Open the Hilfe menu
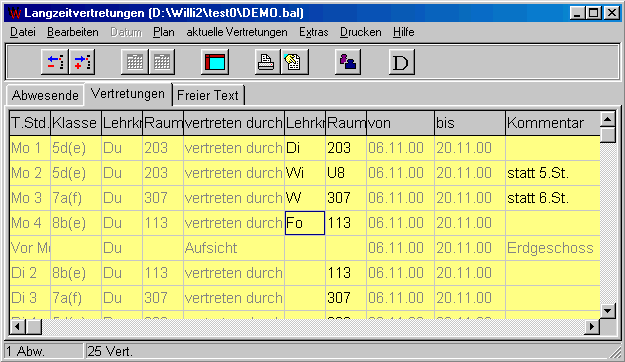 click(403, 32)
